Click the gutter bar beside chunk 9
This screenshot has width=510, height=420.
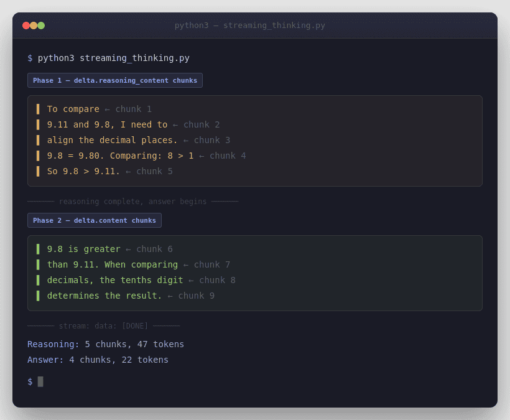click(39, 296)
